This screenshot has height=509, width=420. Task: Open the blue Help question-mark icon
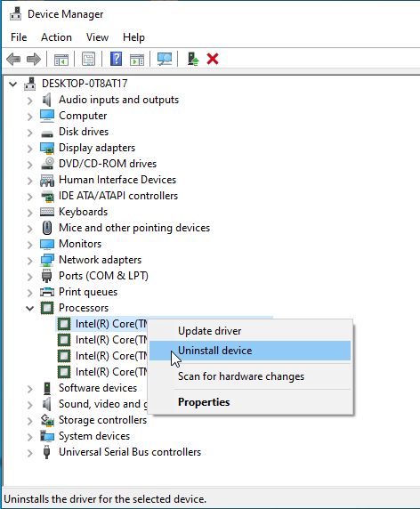coord(117,59)
